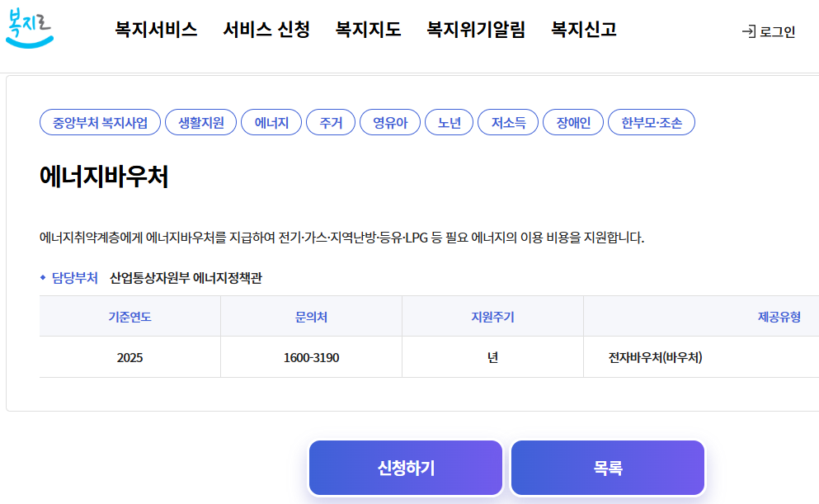Click the 문의처 column header

point(311,317)
